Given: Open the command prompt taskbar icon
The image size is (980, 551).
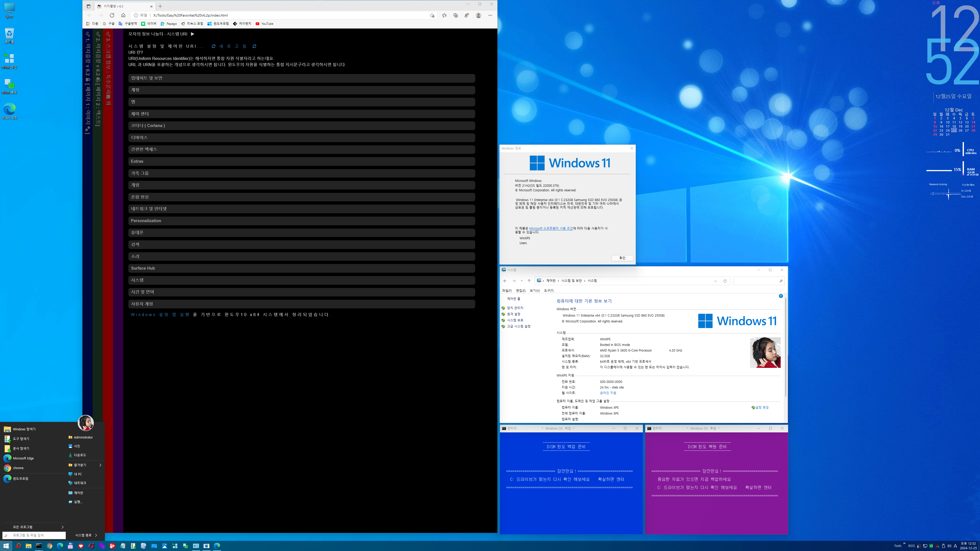Looking at the screenshot, I should 39,546.
